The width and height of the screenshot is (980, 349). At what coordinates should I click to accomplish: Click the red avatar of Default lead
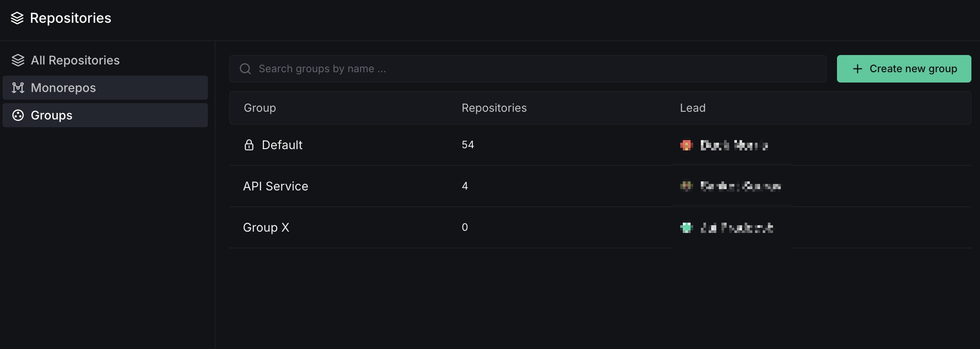point(686,145)
